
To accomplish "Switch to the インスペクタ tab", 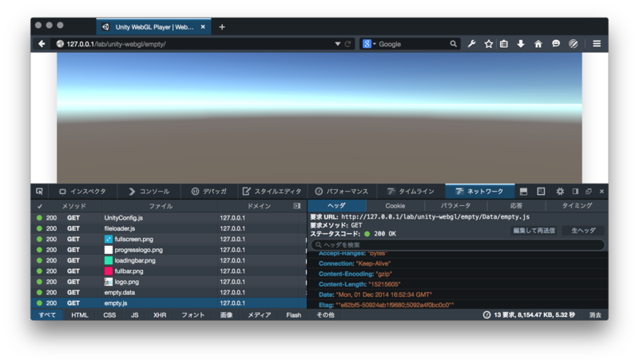I will point(83,192).
